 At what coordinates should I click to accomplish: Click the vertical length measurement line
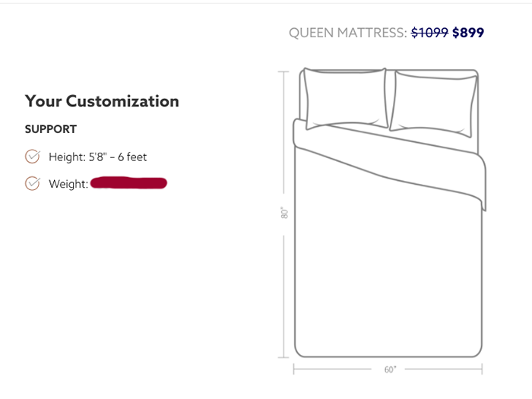click(x=284, y=289)
